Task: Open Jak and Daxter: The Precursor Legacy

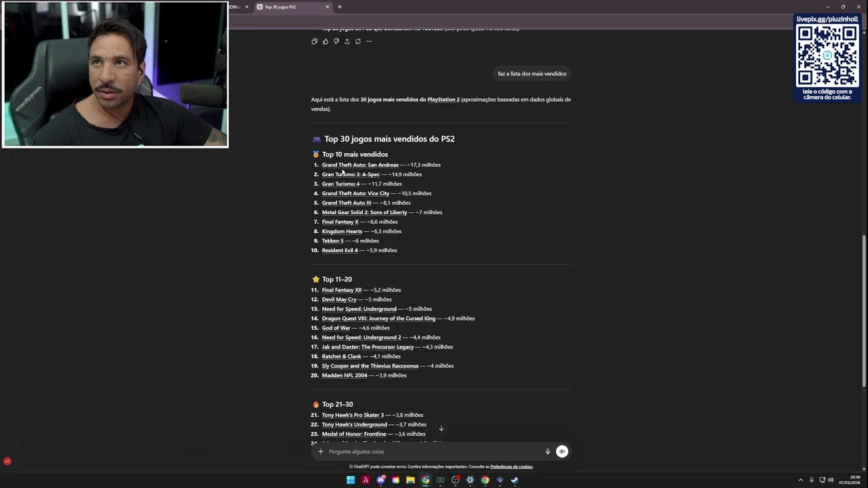Action: point(368,347)
